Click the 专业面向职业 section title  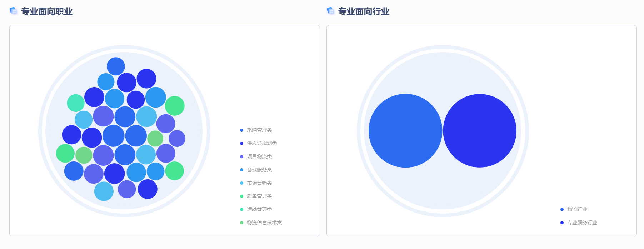pyautogui.click(x=47, y=11)
